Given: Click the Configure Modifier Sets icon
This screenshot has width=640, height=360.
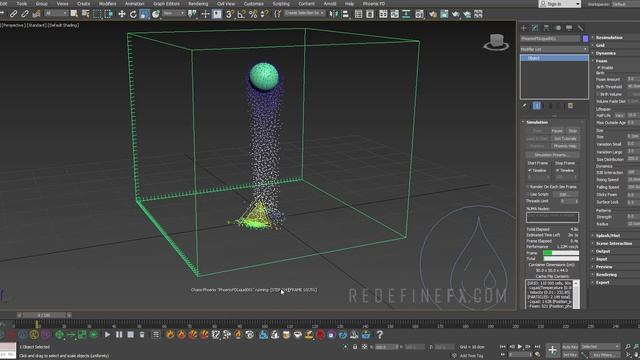Looking at the screenshot, I should coord(570,106).
